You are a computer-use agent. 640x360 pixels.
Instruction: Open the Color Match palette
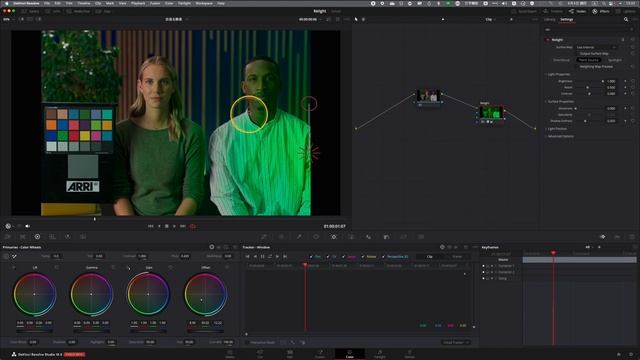tap(22, 237)
